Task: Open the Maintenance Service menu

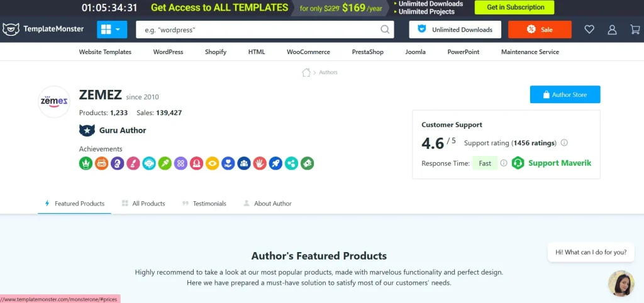Action: click(530, 52)
